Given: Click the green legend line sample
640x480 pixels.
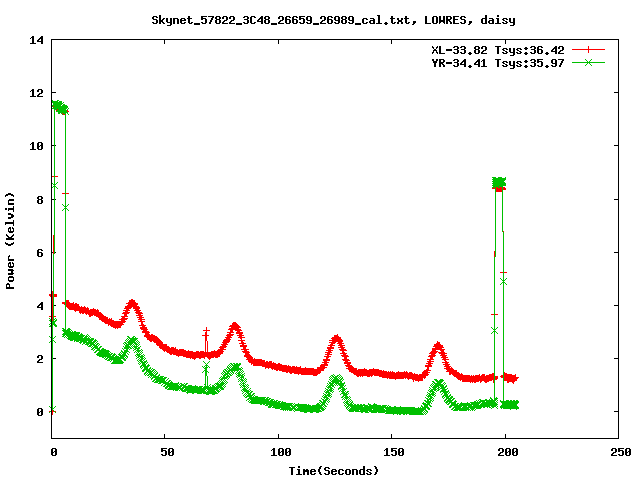Looking at the screenshot, I should pyautogui.click(x=588, y=62).
